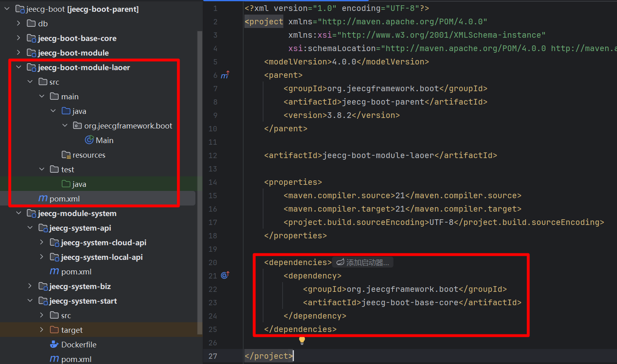Click the dependency gutter icon on line 21
Viewport: 617px width, 364px height.
225,275
